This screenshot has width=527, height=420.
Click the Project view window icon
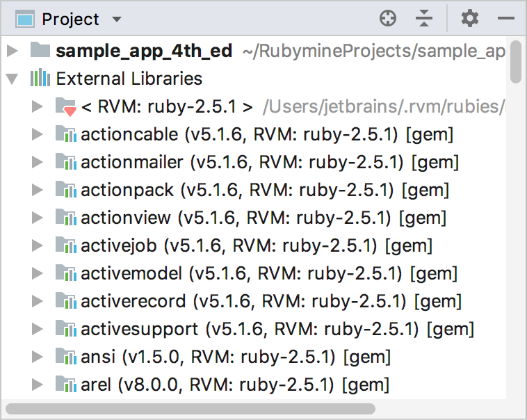25,19
